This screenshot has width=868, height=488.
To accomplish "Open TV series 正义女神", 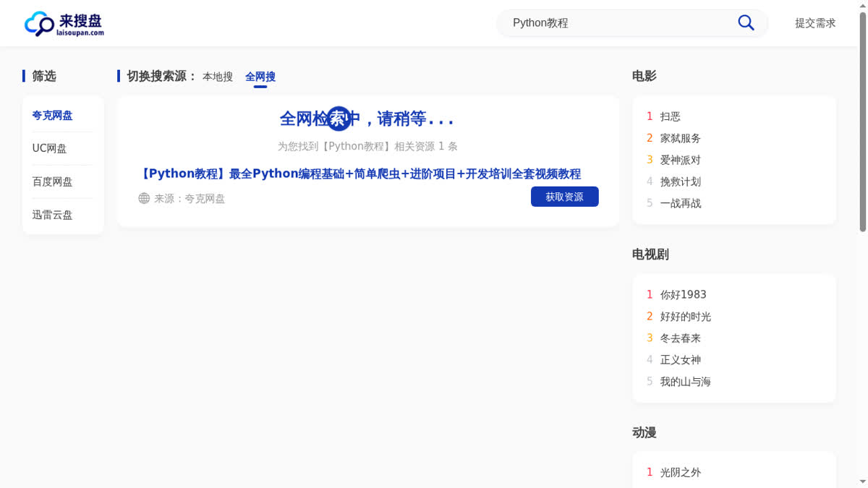I will click(680, 359).
